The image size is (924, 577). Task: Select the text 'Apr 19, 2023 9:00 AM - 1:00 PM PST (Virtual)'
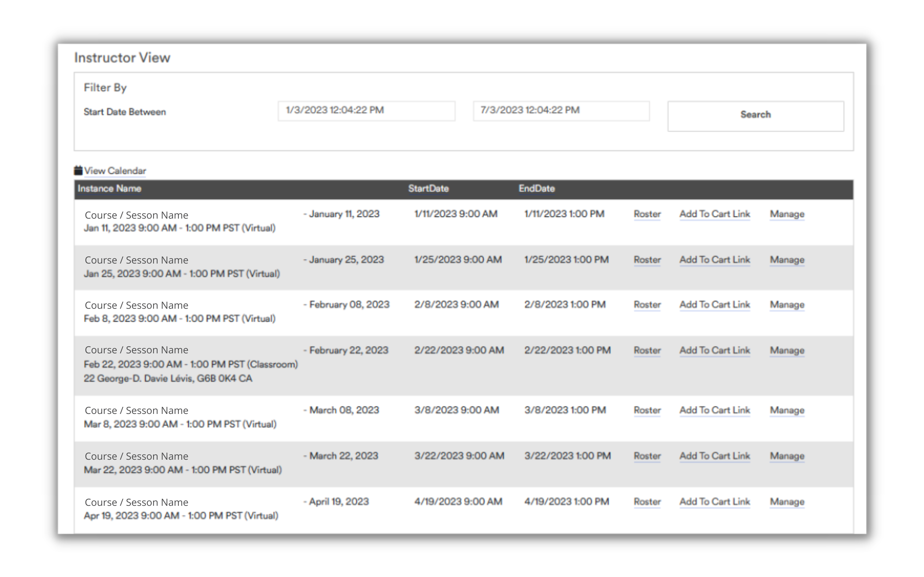(x=181, y=516)
